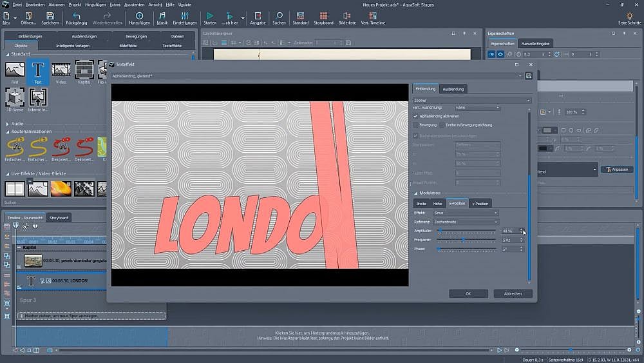Click the Rückgängig undo arrow
Screen dimensions: 644x363
(x=77, y=15)
